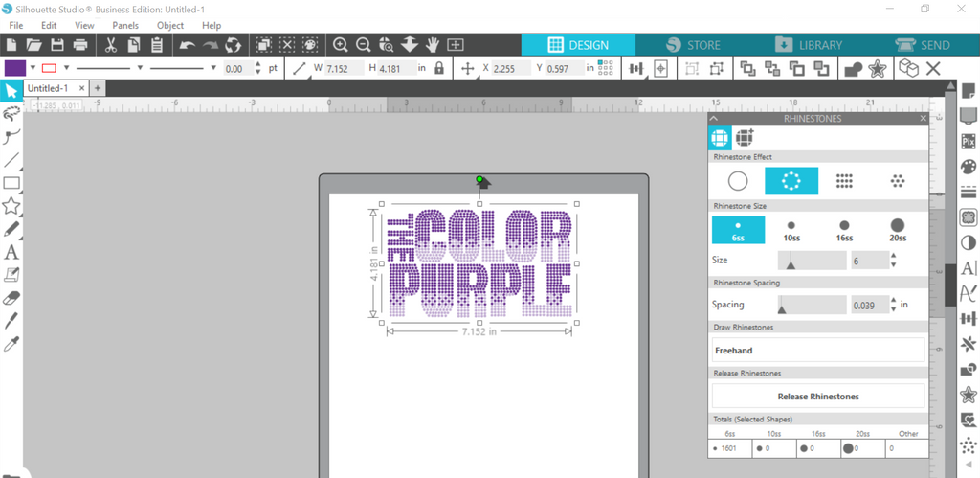
Task: Choose the radial fill rhinestone effect
Action: pyautogui.click(x=898, y=181)
